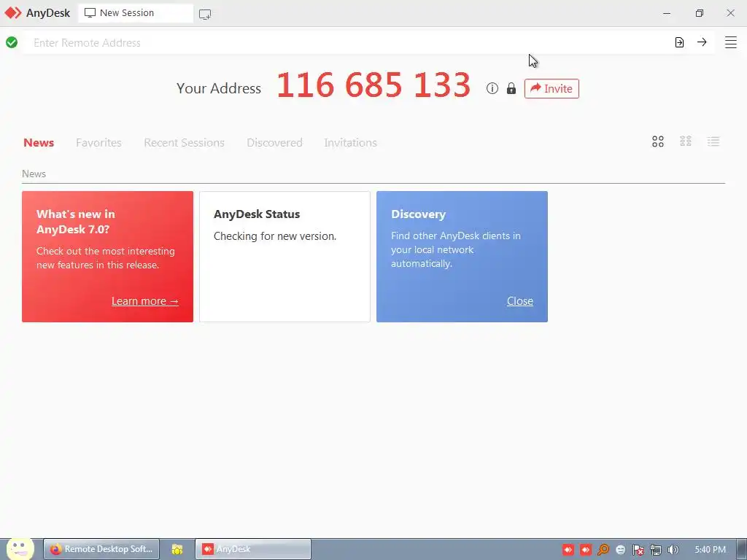This screenshot has height=560, width=747.
Task: Open the hamburger main menu
Action: coord(731,42)
